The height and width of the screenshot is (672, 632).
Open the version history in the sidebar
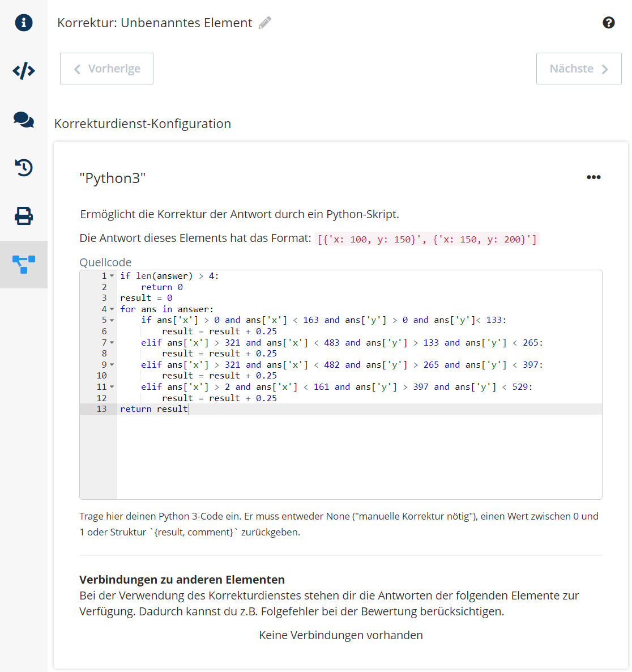click(x=24, y=168)
